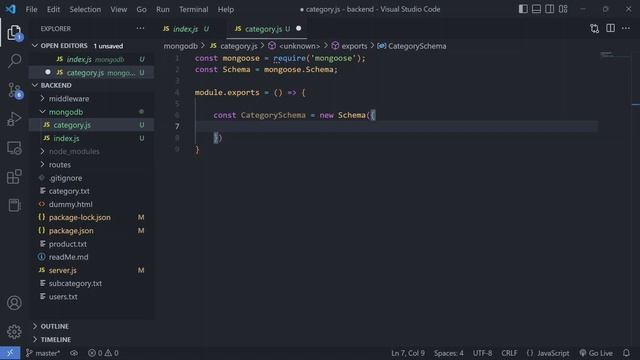Click Spaces: 4 indentation setting

tap(449, 353)
